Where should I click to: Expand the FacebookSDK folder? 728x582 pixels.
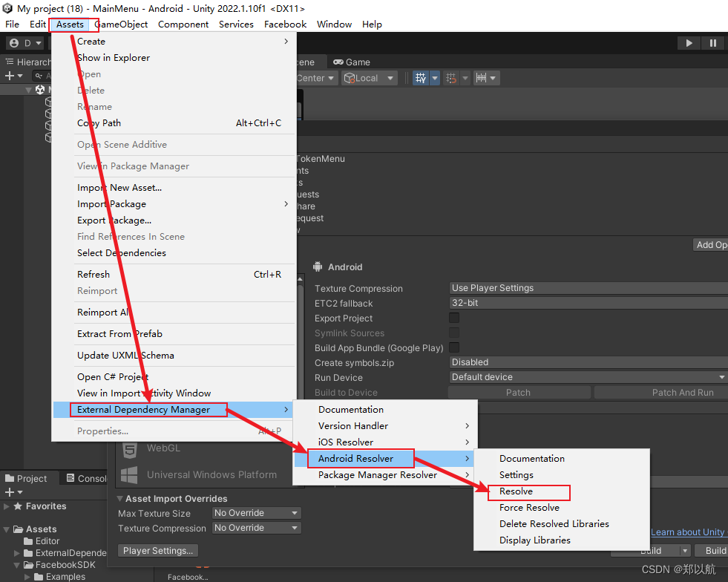pyautogui.click(x=17, y=565)
